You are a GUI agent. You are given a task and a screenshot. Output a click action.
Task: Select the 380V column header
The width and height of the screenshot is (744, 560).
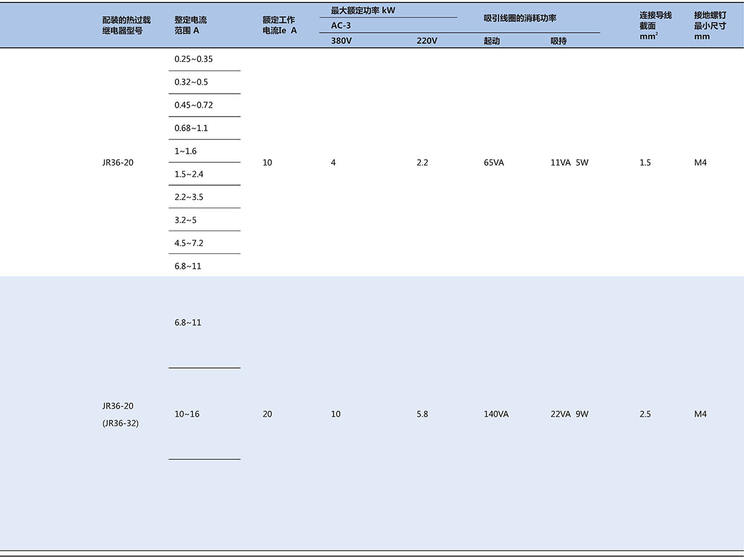coord(342,41)
